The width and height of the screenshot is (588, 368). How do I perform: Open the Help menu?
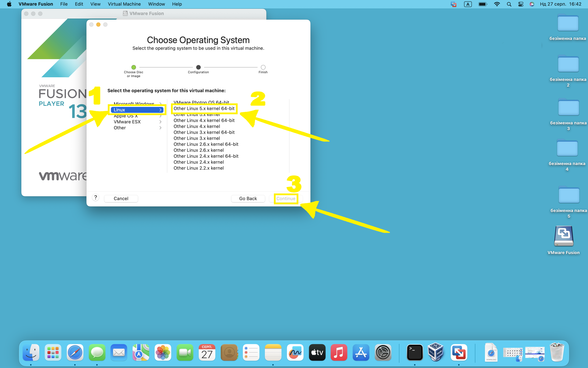pyautogui.click(x=177, y=4)
